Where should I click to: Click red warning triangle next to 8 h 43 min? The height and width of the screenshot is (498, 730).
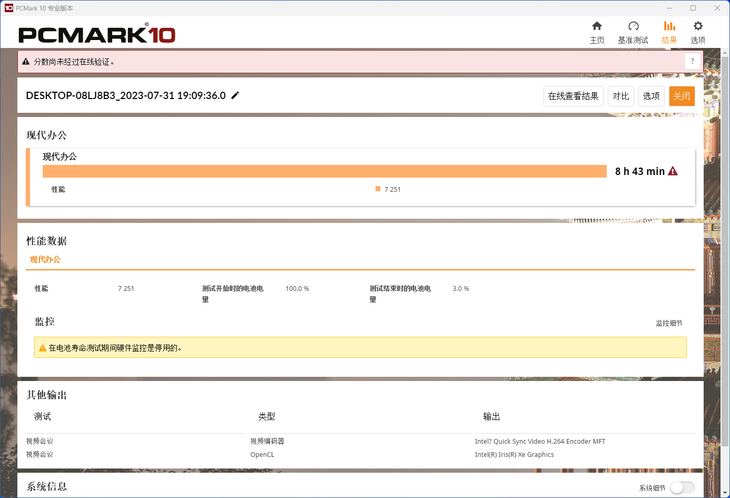(x=673, y=171)
